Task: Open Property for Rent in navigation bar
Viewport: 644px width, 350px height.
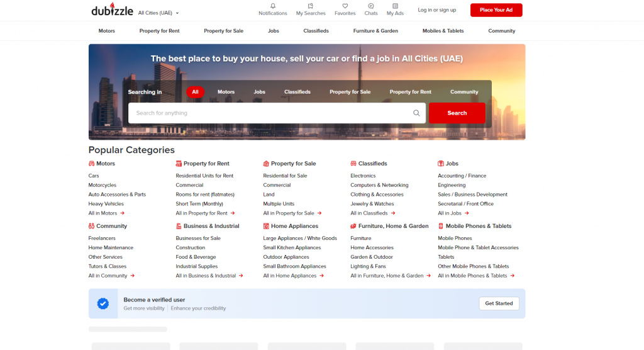Action: click(x=159, y=31)
